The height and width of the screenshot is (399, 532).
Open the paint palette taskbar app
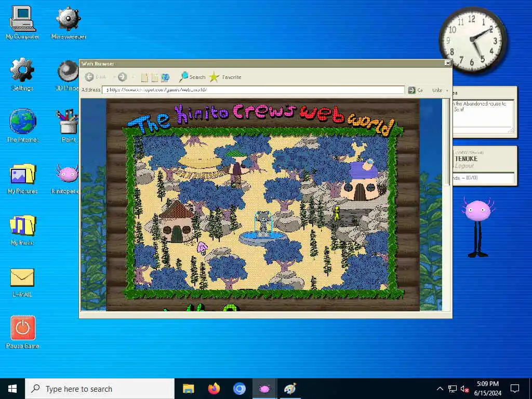[x=290, y=389]
